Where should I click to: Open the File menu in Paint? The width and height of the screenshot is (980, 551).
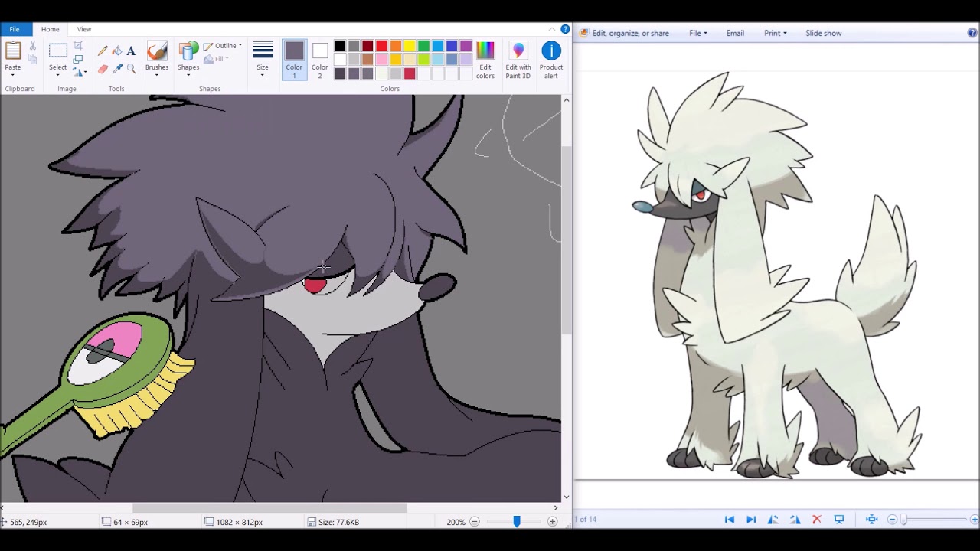[x=15, y=29]
